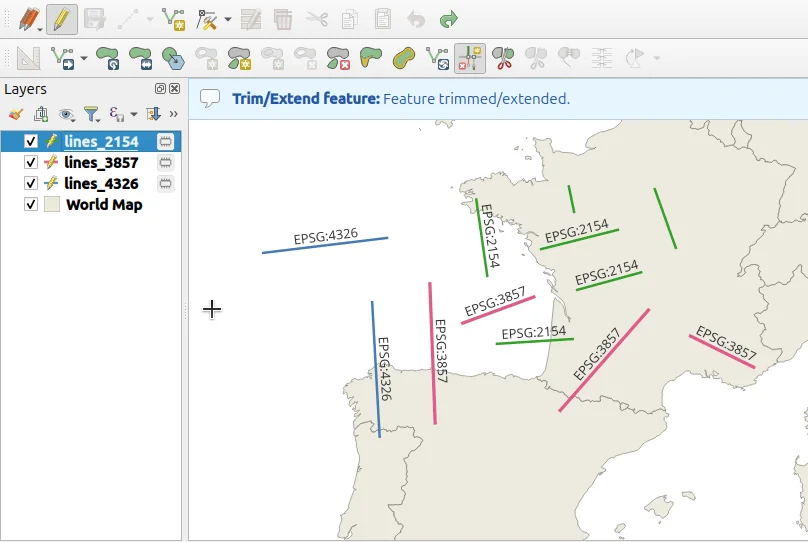Select the Trim/Extend Feature tool
This screenshot has height=542, width=808.
click(x=469, y=58)
